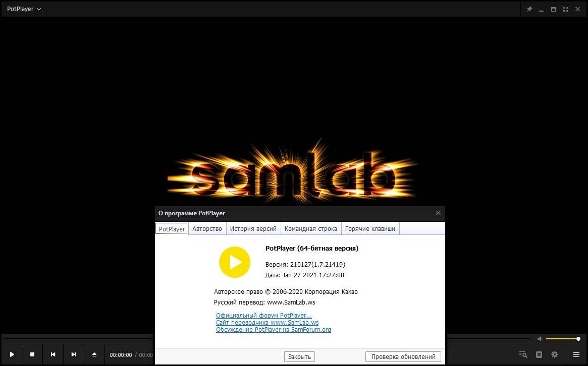Open the PotPlayer main menu dropdown
The height and width of the screenshot is (366, 588).
click(x=24, y=9)
